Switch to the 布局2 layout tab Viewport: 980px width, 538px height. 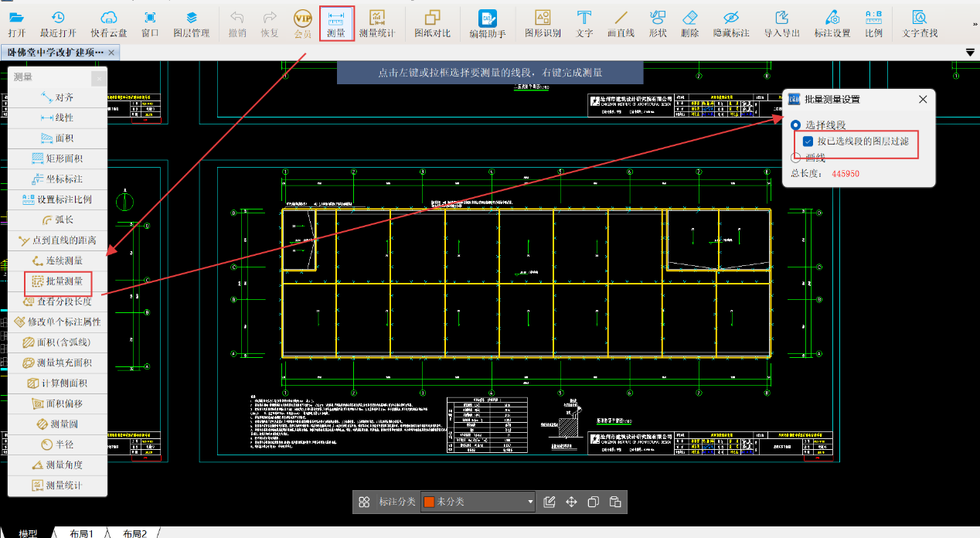pyautogui.click(x=134, y=533)
